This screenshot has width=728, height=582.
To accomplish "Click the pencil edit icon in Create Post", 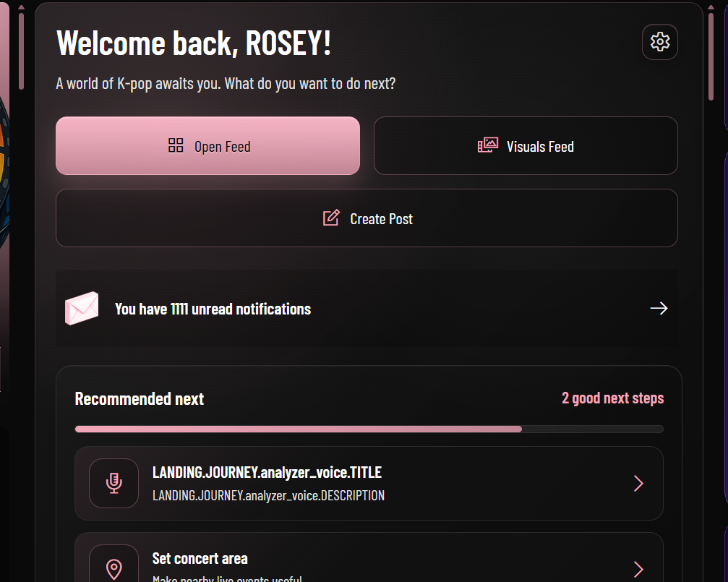I will 332,218.
